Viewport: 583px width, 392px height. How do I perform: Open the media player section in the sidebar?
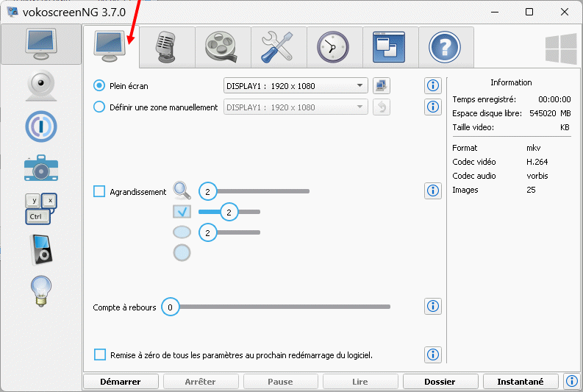click(x=41, y=249)
